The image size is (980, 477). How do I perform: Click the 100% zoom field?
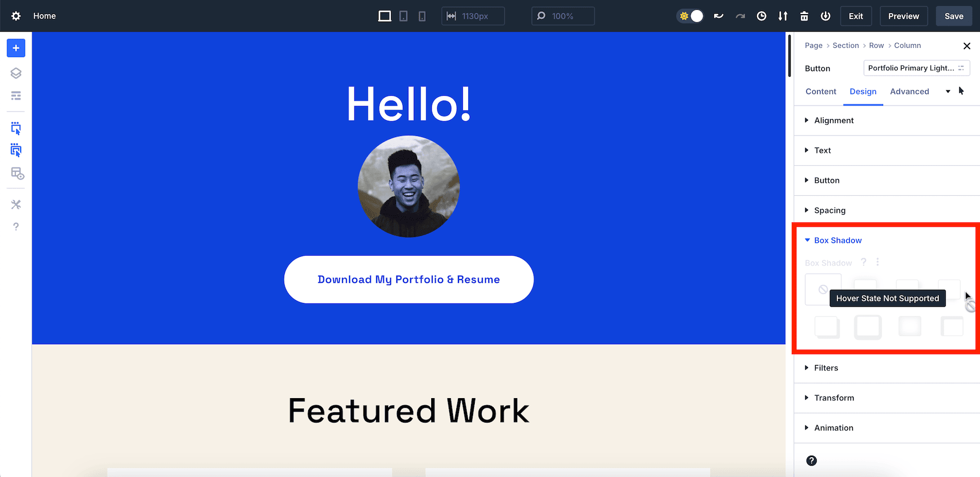563,16
